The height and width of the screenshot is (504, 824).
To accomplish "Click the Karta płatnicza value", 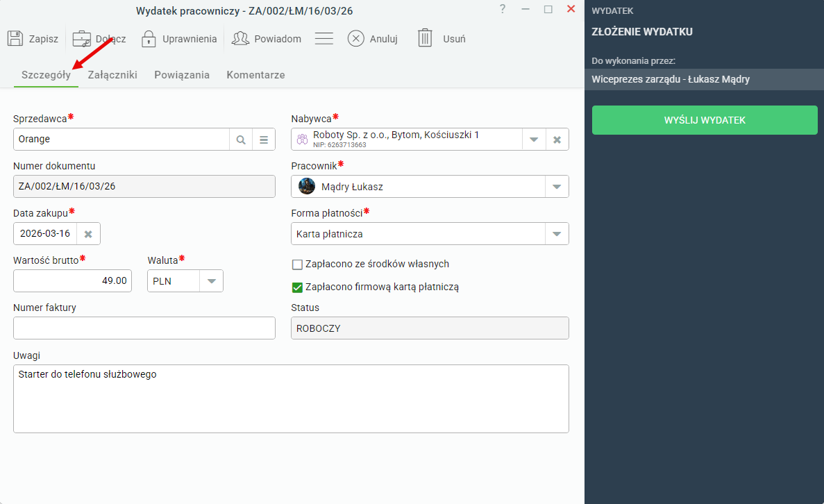I will coord(330,234).
